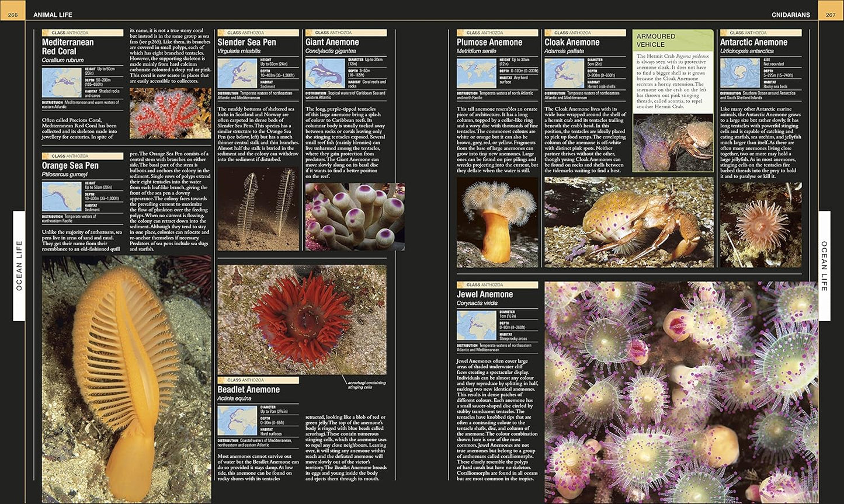Viewport: 844px width, 504px height.
Task: Click the Cloak Anemone heading
Action: [x=572, y=43]
